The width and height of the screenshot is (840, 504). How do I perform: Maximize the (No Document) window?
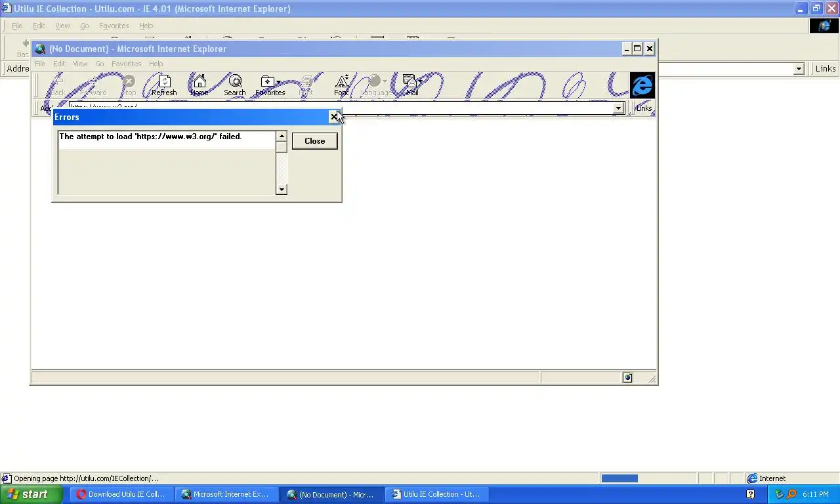(637, 49)
